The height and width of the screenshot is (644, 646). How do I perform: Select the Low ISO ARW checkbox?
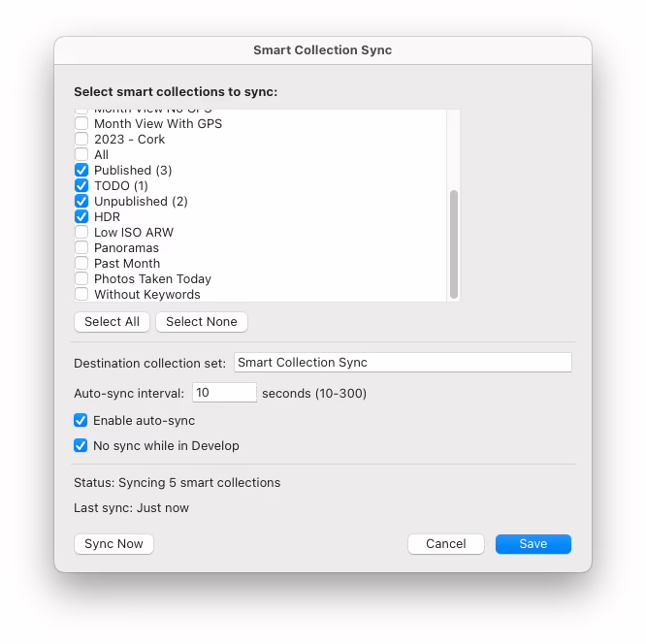[81, 233]
